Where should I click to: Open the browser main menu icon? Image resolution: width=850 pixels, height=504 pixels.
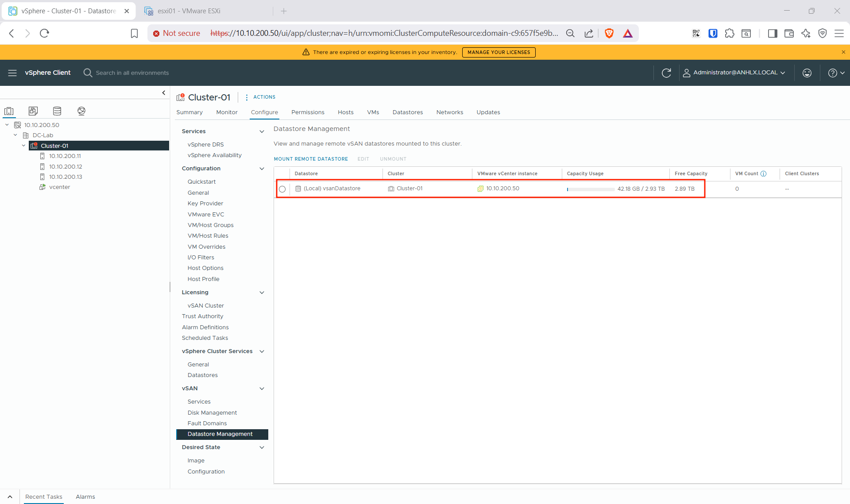coord(839,33)
